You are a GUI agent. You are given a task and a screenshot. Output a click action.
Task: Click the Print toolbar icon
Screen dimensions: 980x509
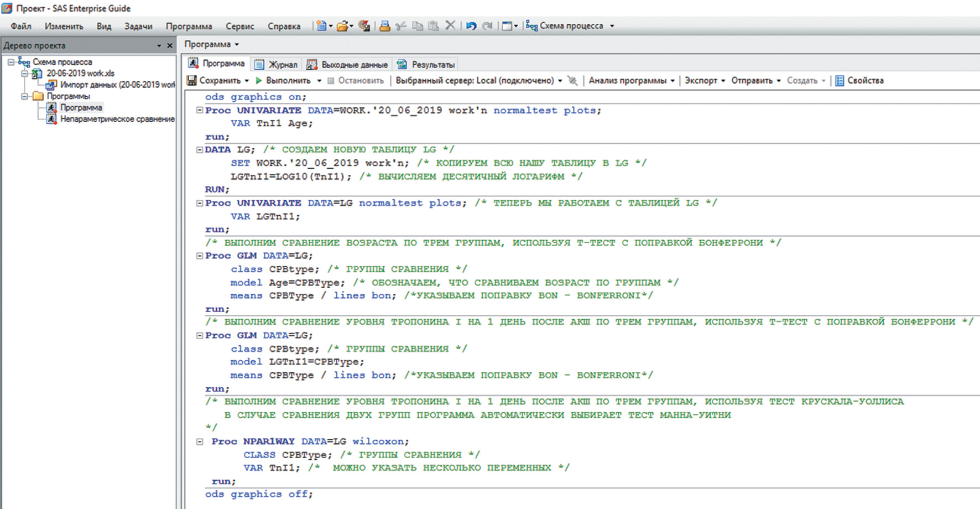[385, 25]
